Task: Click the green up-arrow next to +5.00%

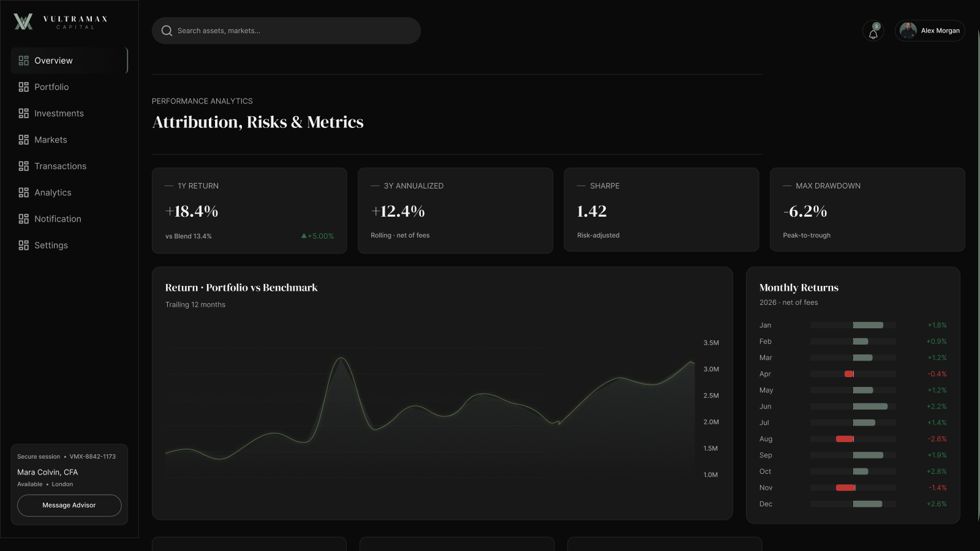Action: point(304,236)
